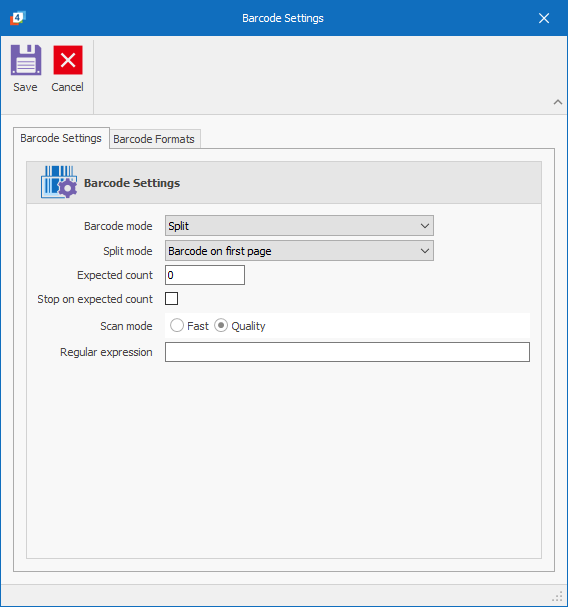Select the Barcode Settings tab
The width and height of the screenshot is (568, 607).
tap(61, 138)
